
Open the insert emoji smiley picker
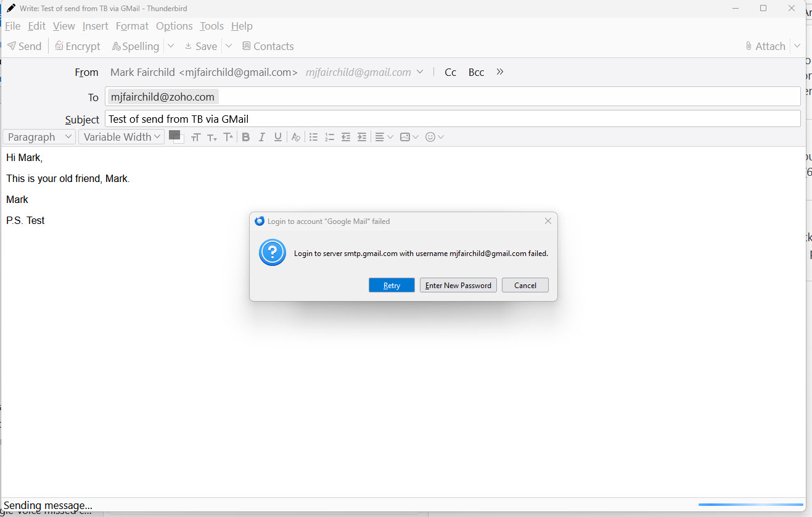click(x=435, y=137)
